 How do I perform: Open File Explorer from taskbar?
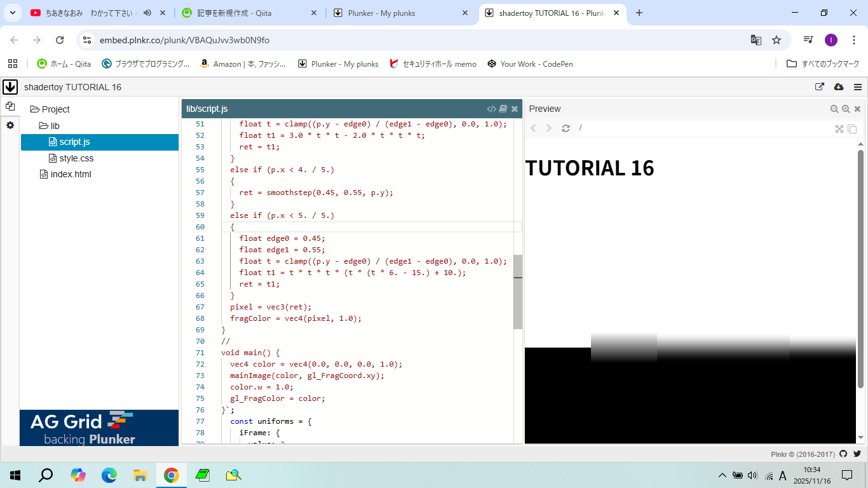point(140,475)
